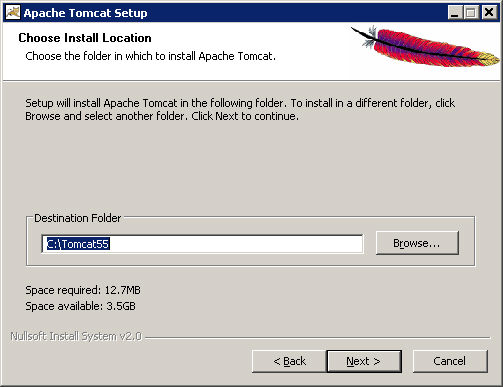The height and width of the screenshot is (387, 503).
Task: Click empty space right of the path text
Action: 236,244
